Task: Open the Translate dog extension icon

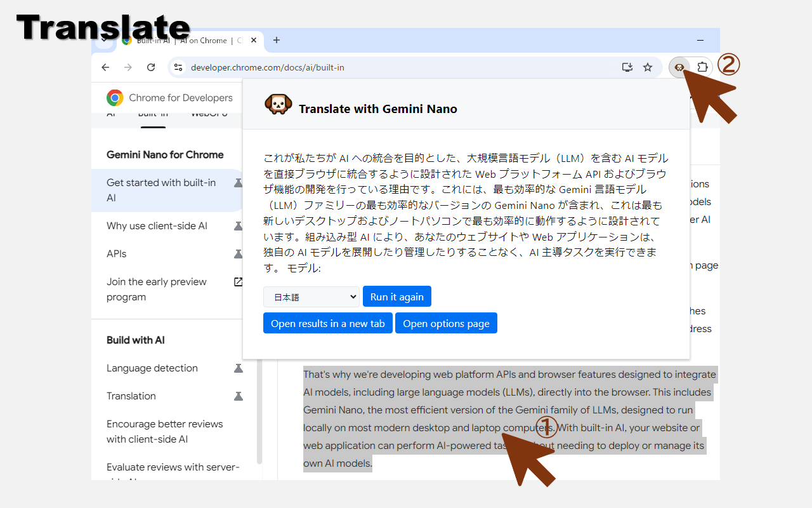Action: (x=679, y=67)
